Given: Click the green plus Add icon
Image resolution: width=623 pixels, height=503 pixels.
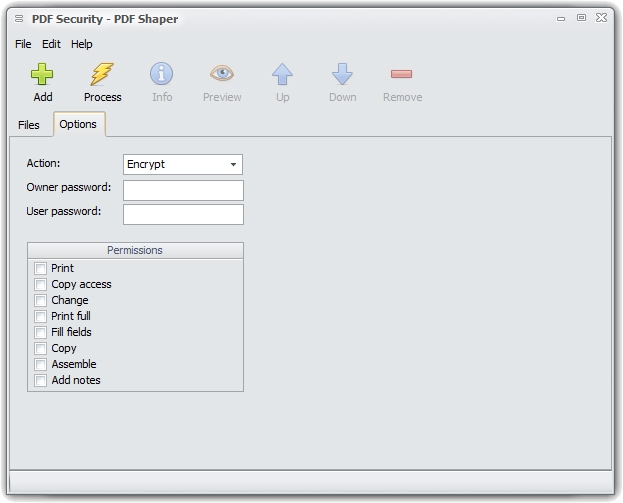Looking at the screenshot, I should pos(42,74).
